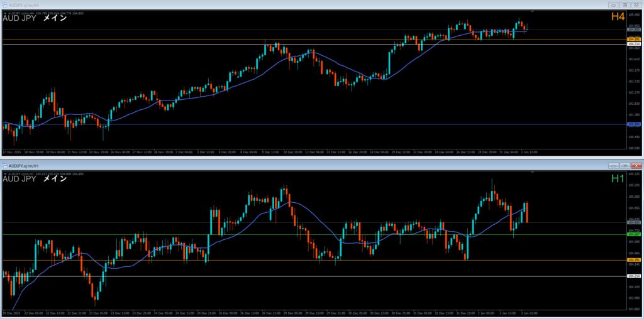Click the blue horizontal support line on H4 chart
Image resolution: width=644 pixels, height=319 pixels.
tap(314, 124)
